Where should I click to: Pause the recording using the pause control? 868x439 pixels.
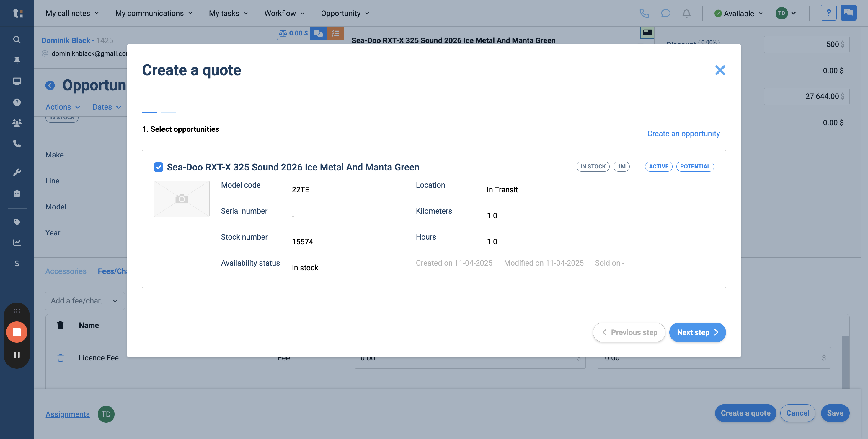17,355
